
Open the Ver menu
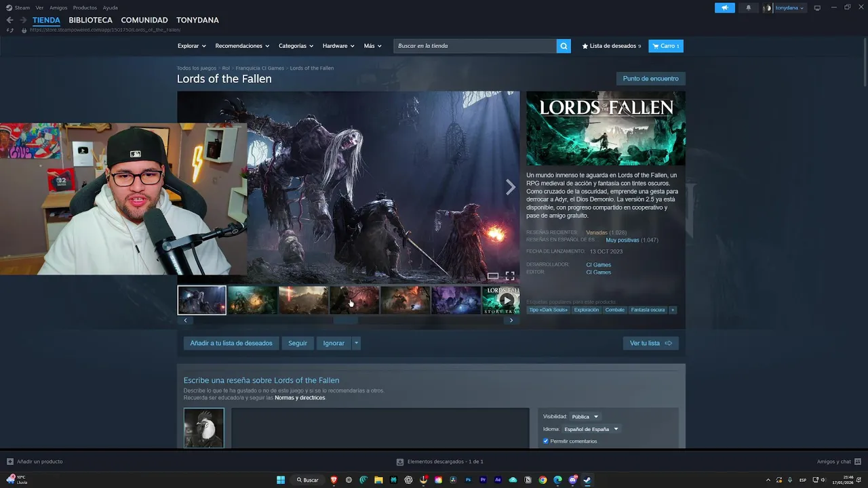(x=39, y=7)
